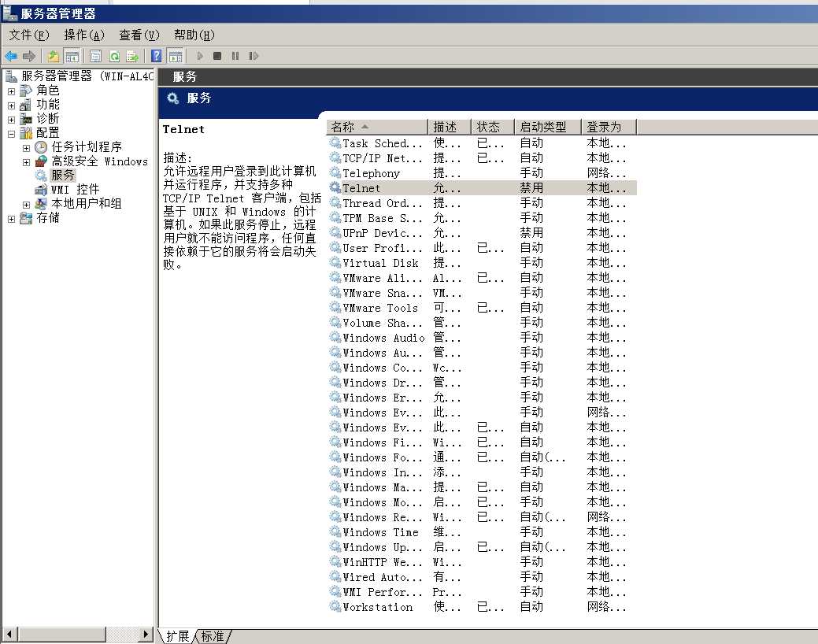Screen dimensions: 818x644
Task: Toggle the show/hide console tree icon
Action: 72,56
